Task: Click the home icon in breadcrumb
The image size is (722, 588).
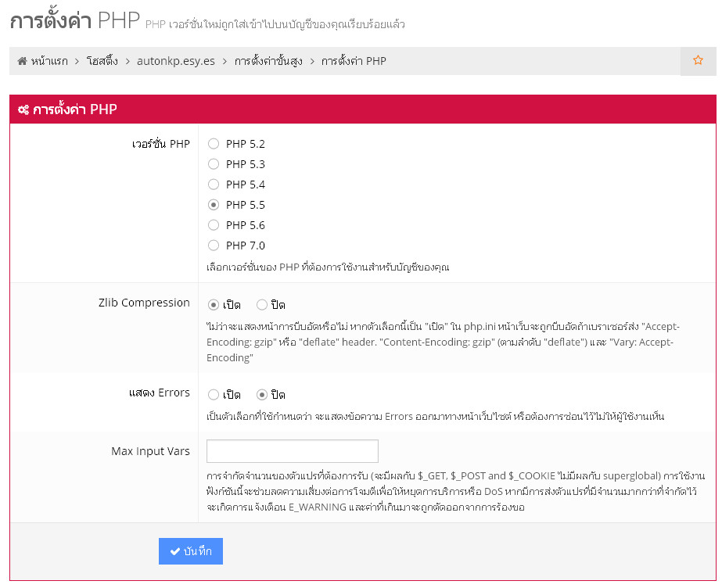Action: pos(23,61)
